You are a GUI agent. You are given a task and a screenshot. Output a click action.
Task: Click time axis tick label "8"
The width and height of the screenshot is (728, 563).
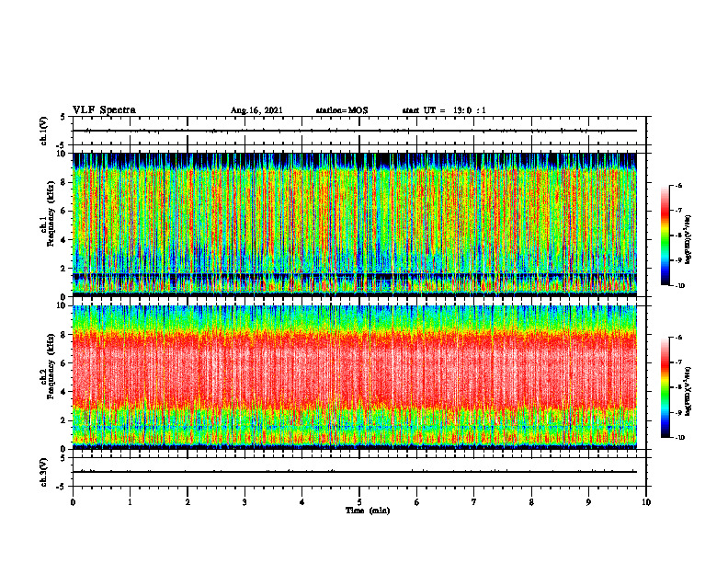(x=531, y=502)
